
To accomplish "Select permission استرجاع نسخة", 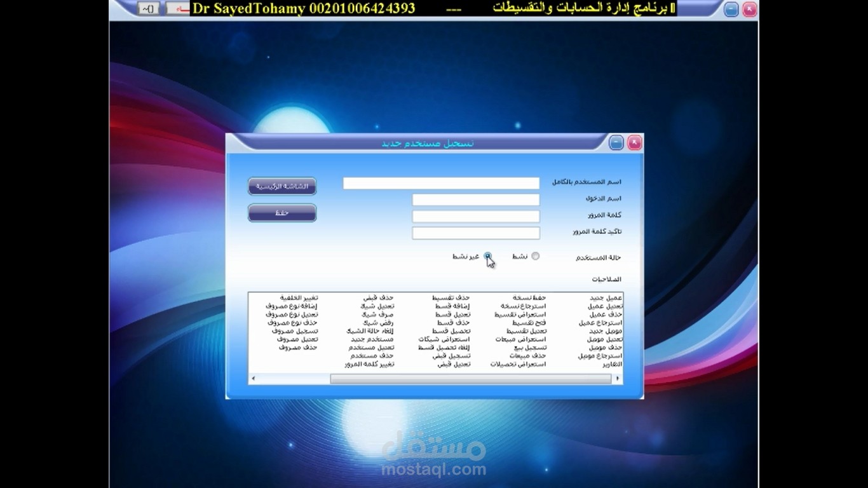I will pos(524,306).
